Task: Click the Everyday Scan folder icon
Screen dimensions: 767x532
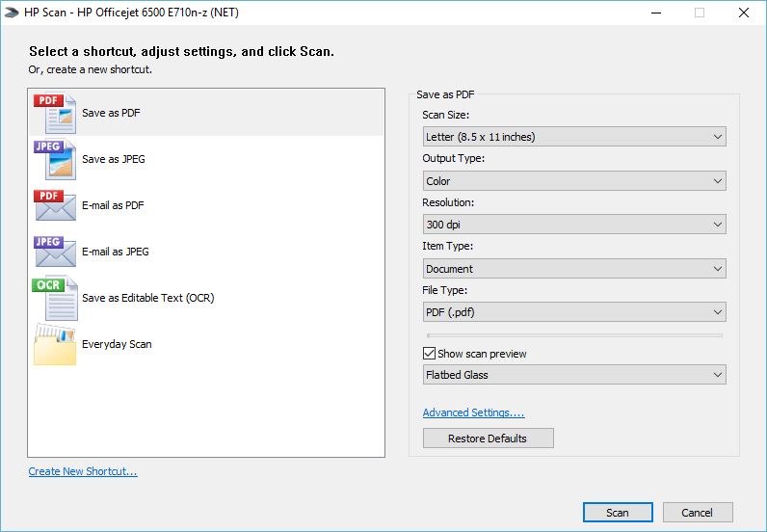Action: coord(55,344)
